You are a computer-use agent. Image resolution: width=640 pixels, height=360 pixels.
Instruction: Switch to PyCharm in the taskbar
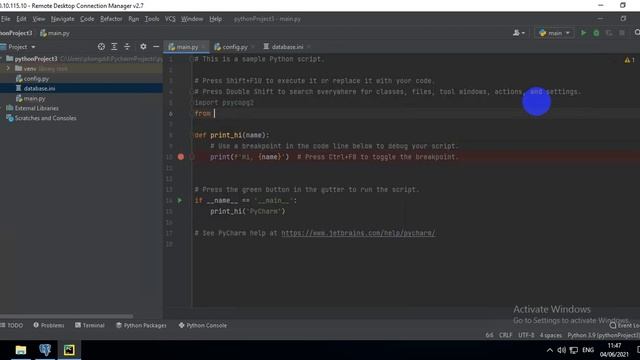(69, 350)
